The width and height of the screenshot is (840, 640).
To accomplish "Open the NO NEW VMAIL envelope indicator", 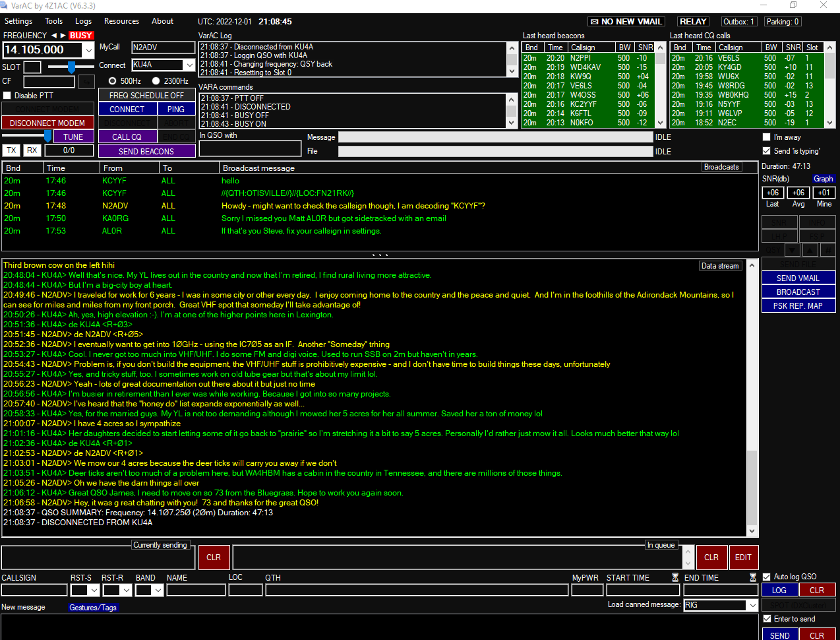I will (626, 22).
